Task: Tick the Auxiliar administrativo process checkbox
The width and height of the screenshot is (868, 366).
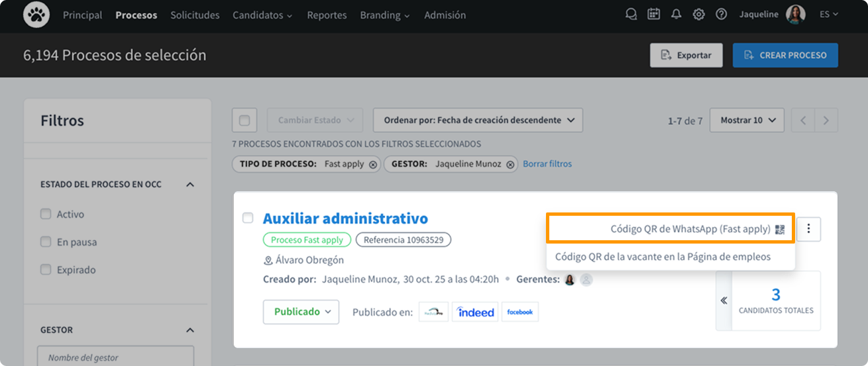Action: coord(248,218)
